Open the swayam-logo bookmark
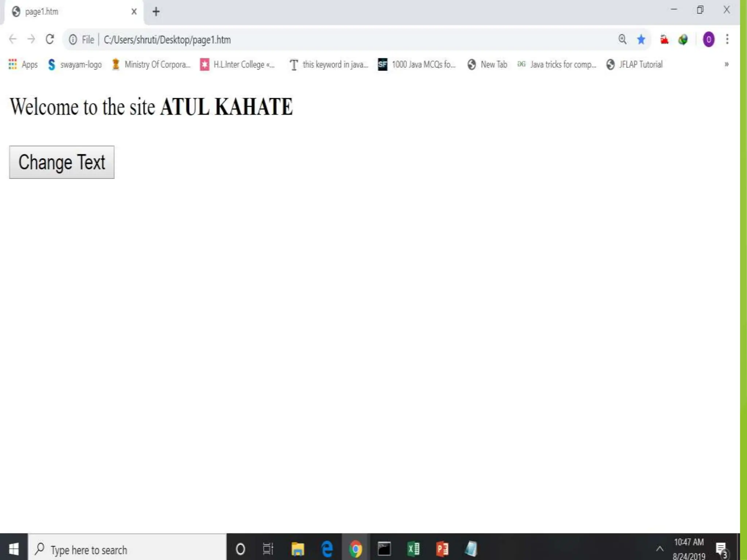This screenshot has height=560, width=747. click(75, 65)
